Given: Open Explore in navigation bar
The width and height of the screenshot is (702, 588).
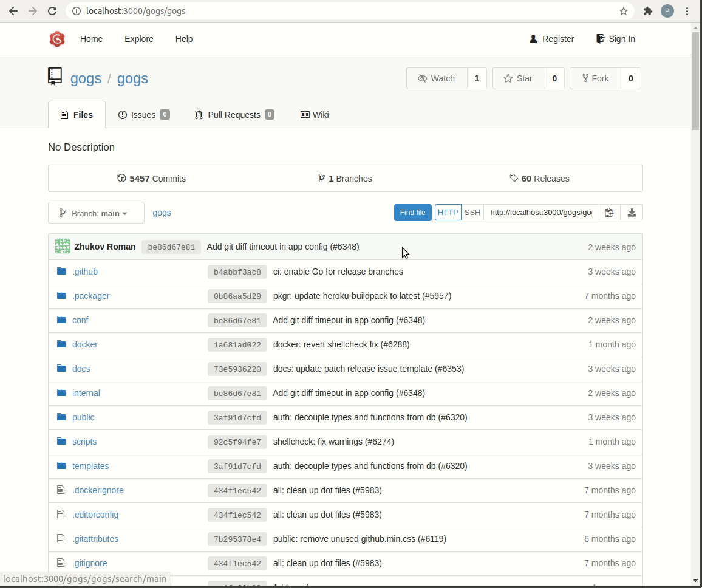Looking at the screenshot, I should coord(139,39).
